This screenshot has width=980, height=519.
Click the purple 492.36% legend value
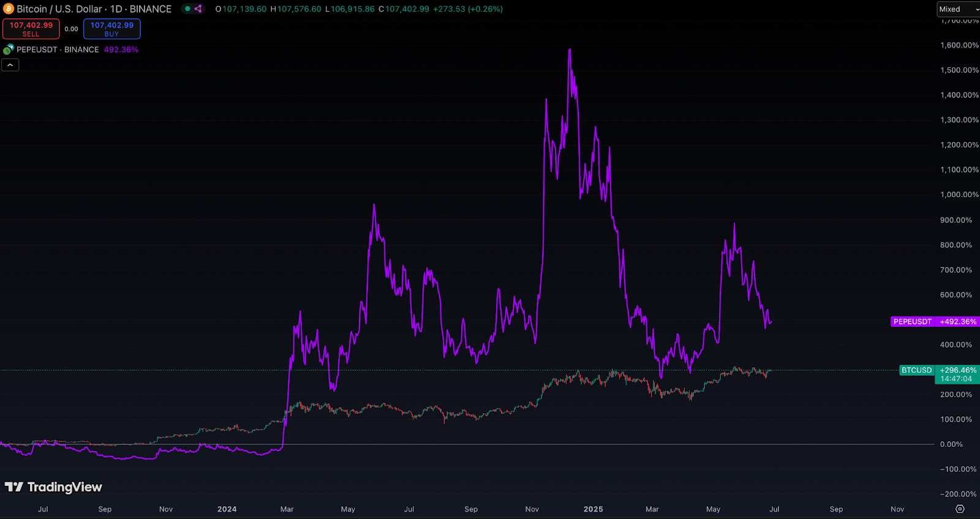pyautogui.click(x=121, y=50)
